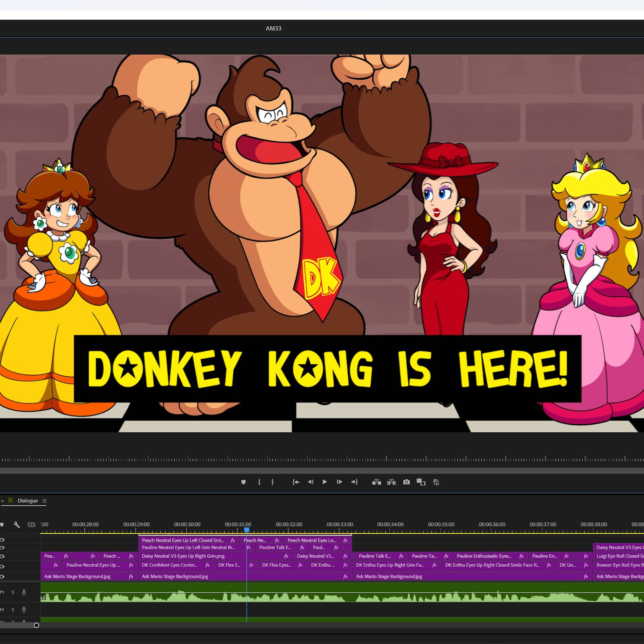The height and width of the screenshot is (644, 644).
Task: Hide the topmost video track with its eye icon
Action: (2, 540)
